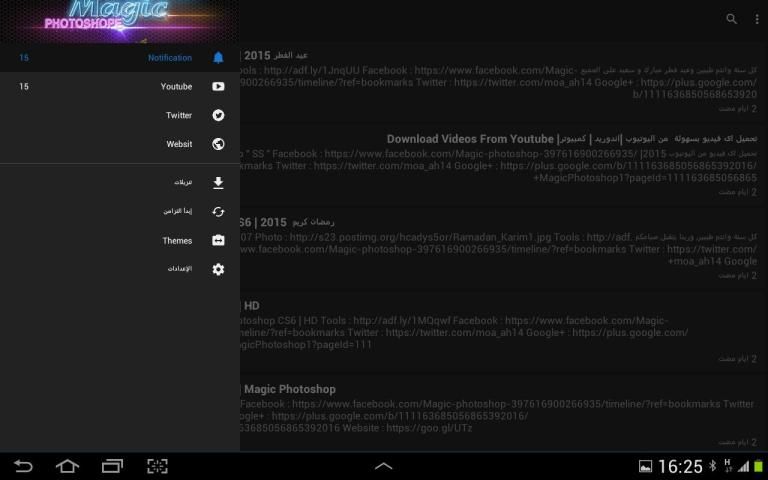The image size is (768, 480).
Task: Tap the Youtube play icon
Action: [x=218, y=87]
